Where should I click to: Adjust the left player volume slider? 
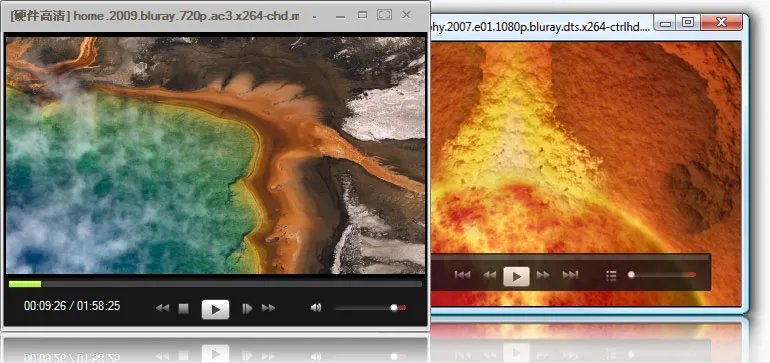[x=370, y=308]
